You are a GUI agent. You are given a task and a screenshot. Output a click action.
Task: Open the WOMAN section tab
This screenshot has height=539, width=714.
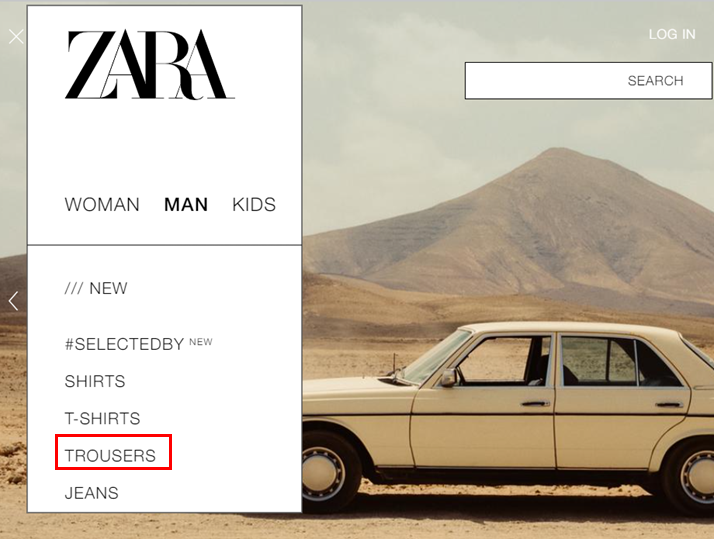102,205
